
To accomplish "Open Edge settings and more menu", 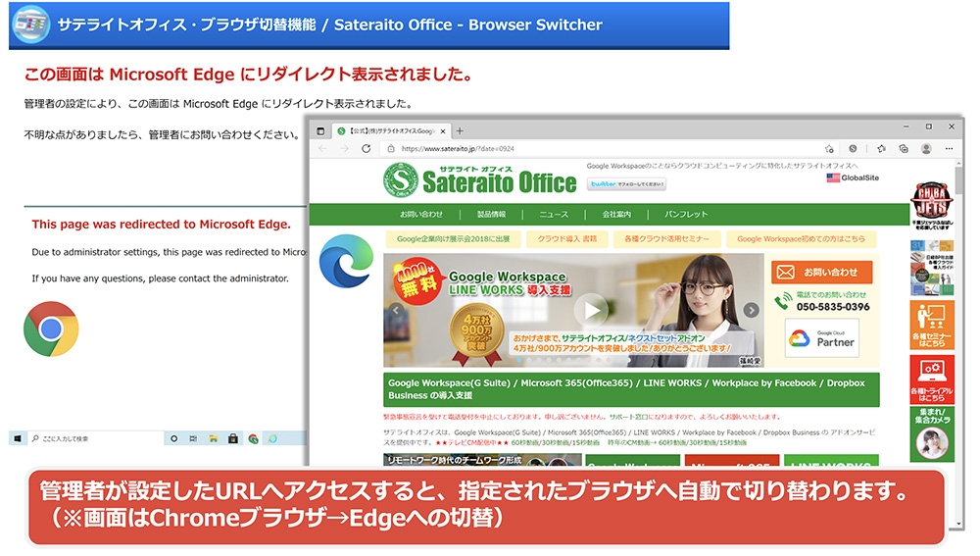I will coord(949,149).
